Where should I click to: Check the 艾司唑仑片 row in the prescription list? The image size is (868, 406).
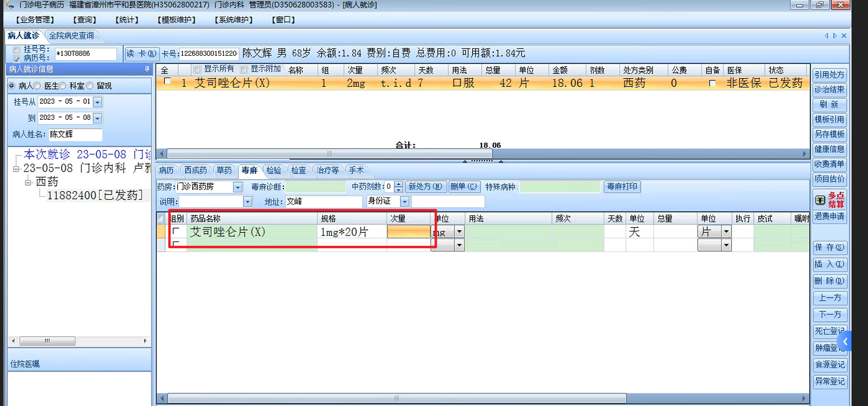click(x=167, y=81)
